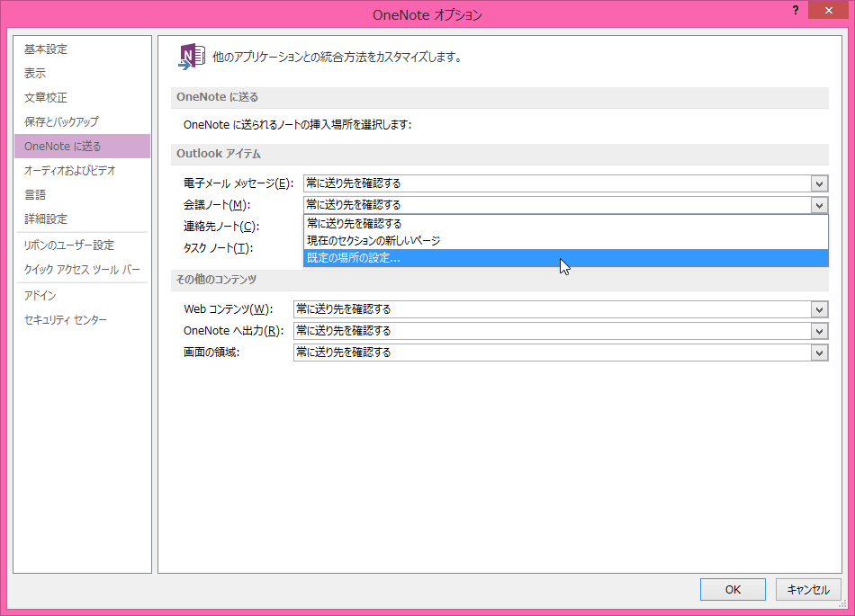Viewport: 855px width, 616px height.
Task: Click 会議ノート combo box field
Action: click(x=565, y=205)
